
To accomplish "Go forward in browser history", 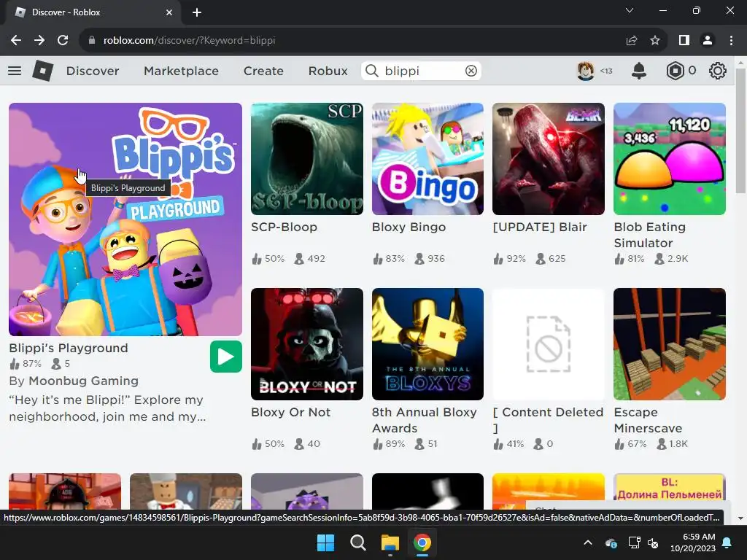I will click(x=39, y=41).
